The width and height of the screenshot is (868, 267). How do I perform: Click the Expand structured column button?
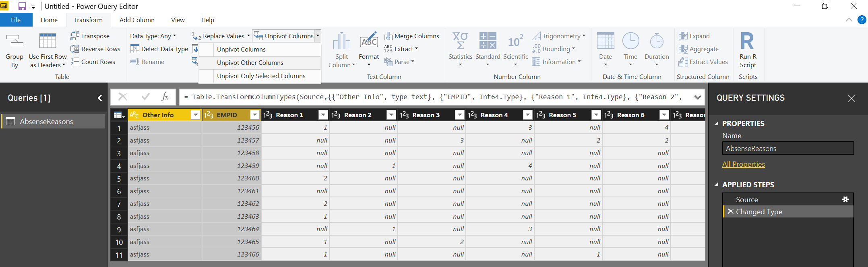[x=694, y=36]
